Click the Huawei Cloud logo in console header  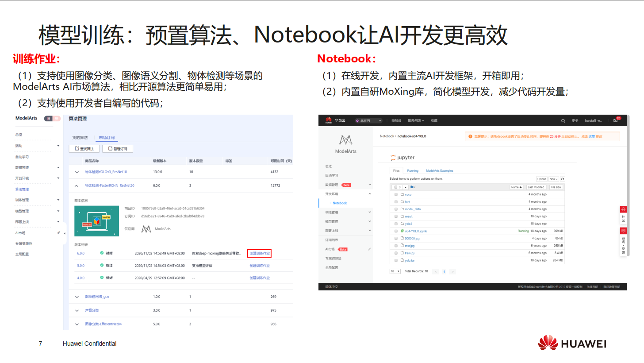[x=329, y=120]
